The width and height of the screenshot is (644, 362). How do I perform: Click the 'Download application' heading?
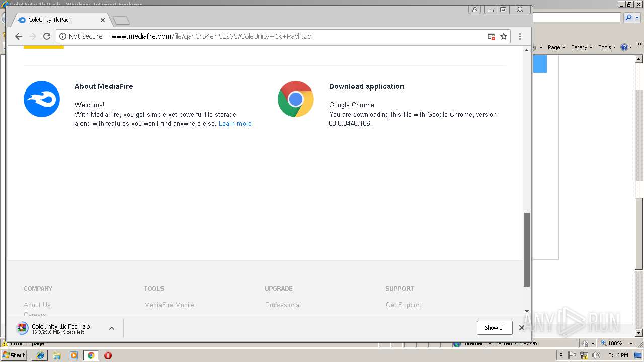[x=367, y=86]
